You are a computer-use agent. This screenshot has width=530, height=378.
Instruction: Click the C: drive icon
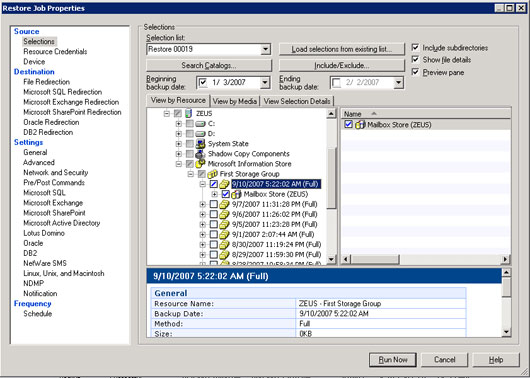tap(201, 124)
